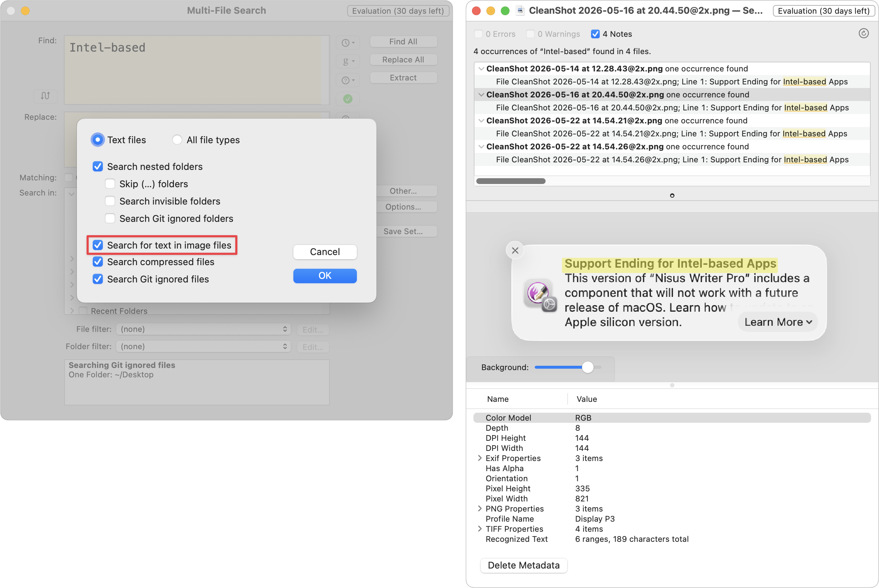Click document proxy icon in results window title
This screenshot has width=879, height=588.
[520, 10]
